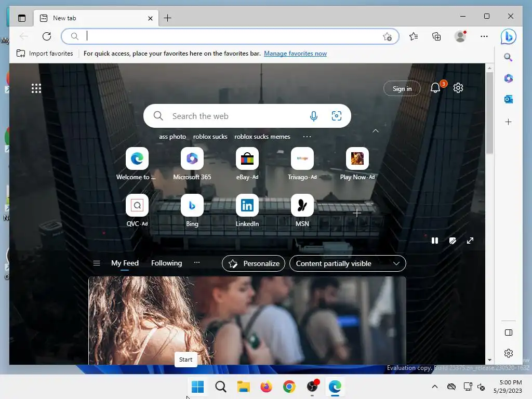Add a sidebar app with plus
The height and width of the screenshot is (399, 532).
(508, 122)
